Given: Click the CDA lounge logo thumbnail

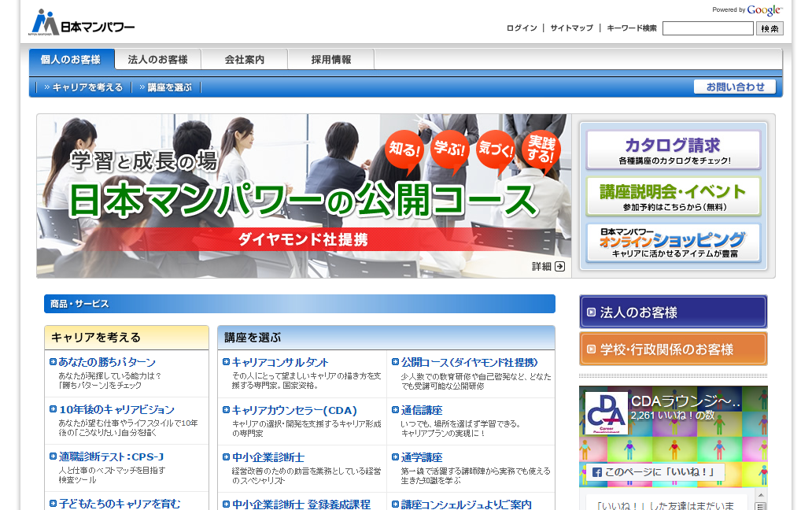Looking at the screenshot, I should point(606,413).
